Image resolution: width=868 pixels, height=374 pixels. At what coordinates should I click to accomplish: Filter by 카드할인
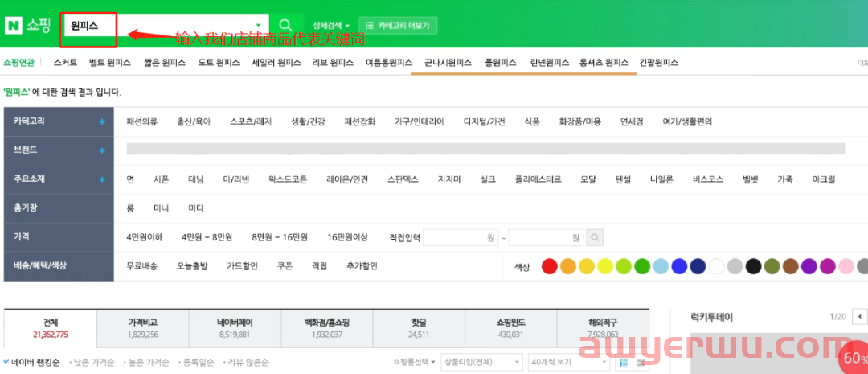click(x=243, y=266)
